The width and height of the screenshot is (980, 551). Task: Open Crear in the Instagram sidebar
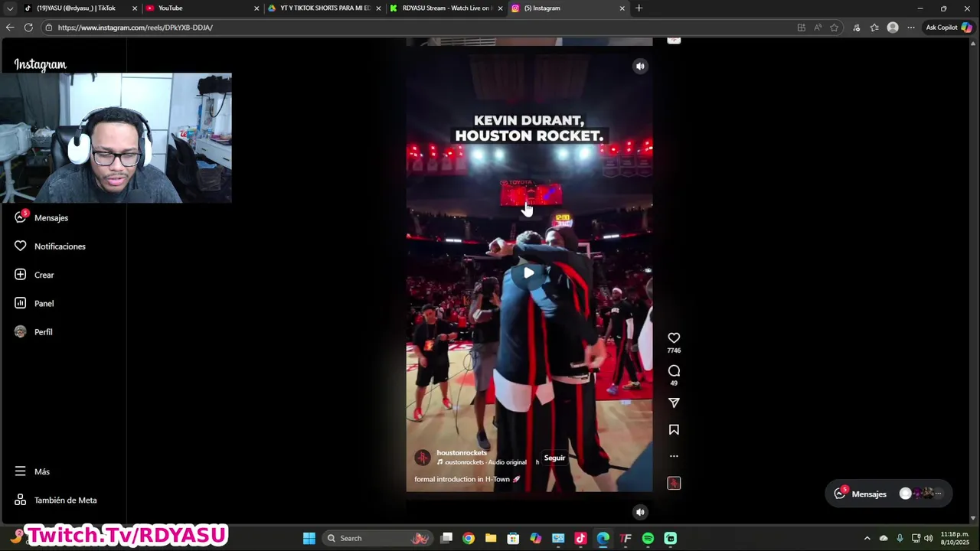pyautogui.click(x=35, y=275)
